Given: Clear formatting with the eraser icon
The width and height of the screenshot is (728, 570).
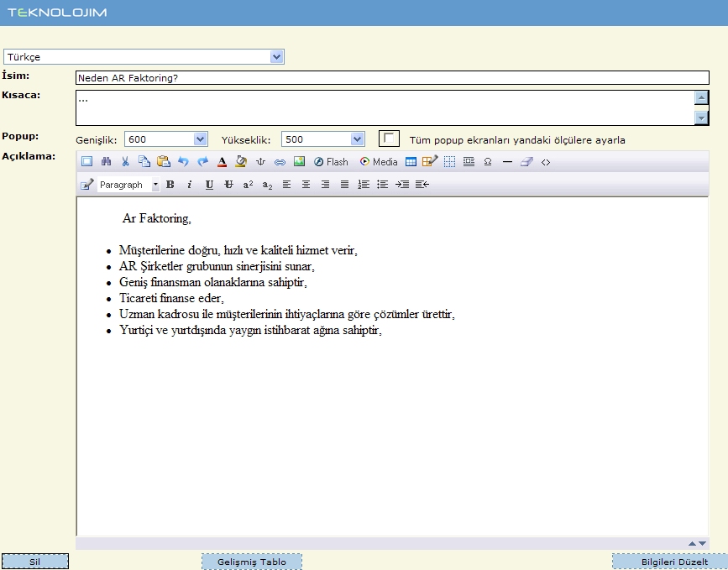Looking at the screenshot, I should tap(526, 161).
